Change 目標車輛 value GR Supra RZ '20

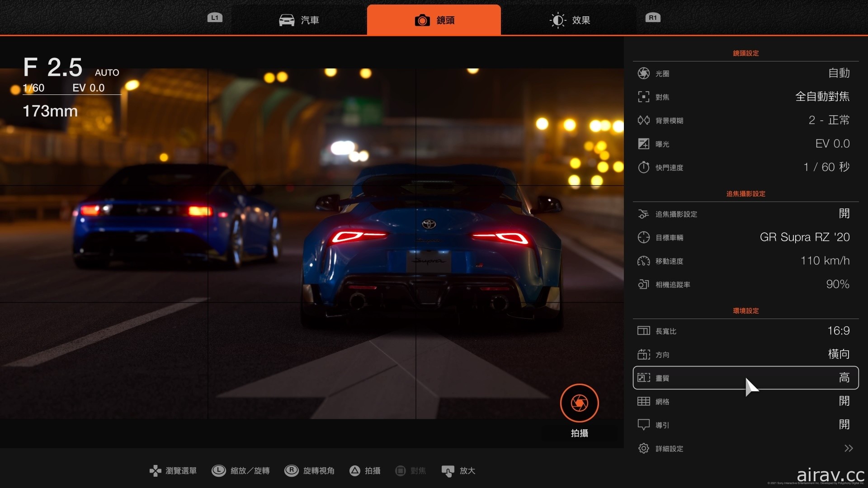point(805,237)
